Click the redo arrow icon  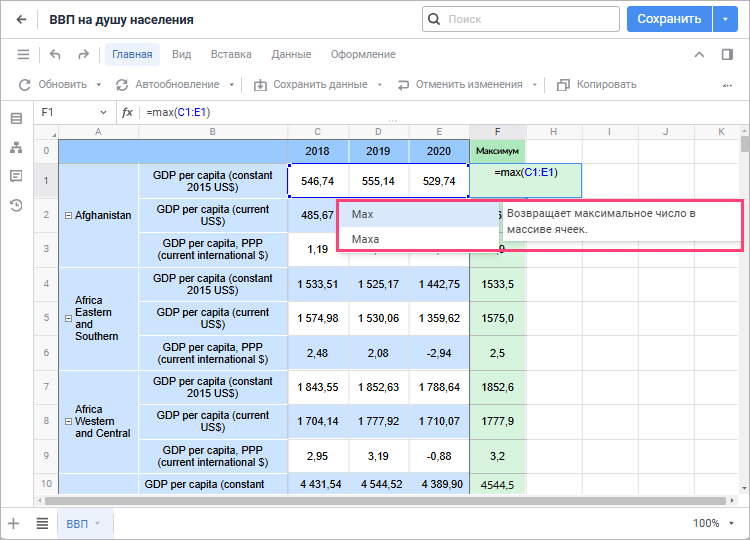[x=83, y=54]
